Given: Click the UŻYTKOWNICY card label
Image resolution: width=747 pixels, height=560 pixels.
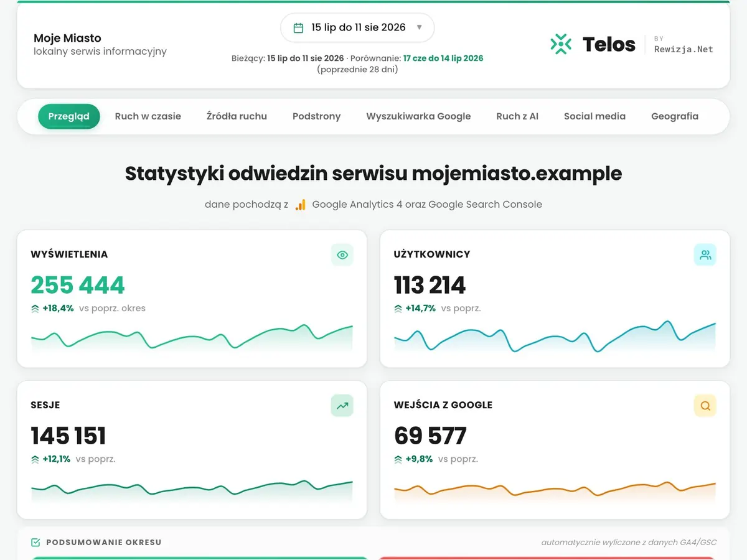Looking at the screenshot, I should (432, 254).
